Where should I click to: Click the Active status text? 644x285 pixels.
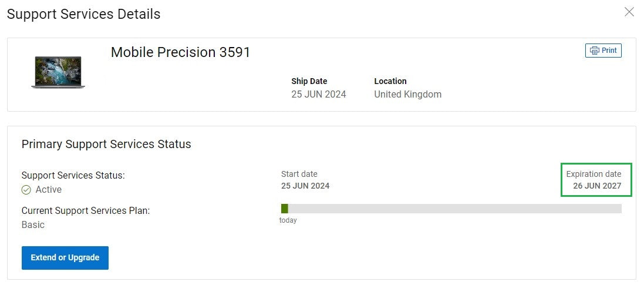click(x=48, y=190)
